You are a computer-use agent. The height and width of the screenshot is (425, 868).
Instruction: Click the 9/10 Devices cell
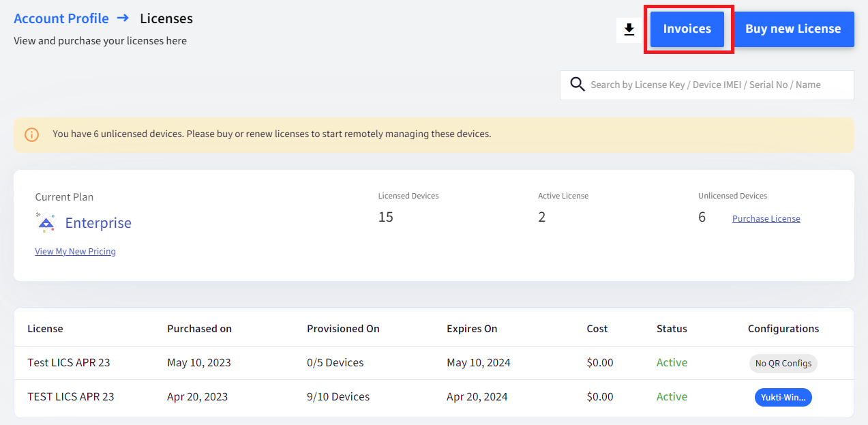click(338, 397)
